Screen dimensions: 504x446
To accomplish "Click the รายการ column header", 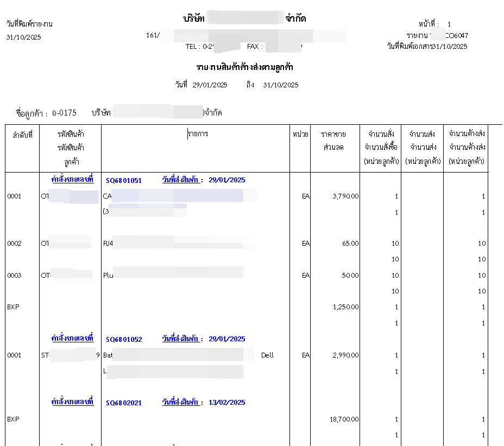I will coord(197,133).
